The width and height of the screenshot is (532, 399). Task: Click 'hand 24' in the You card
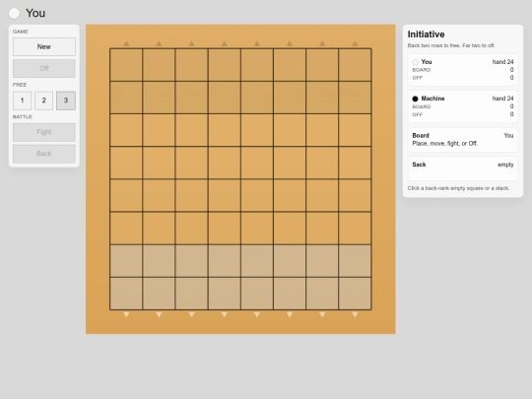[502, 62]
